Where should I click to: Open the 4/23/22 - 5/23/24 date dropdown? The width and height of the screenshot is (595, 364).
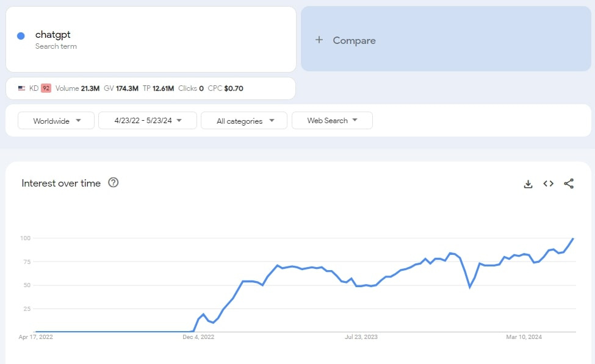(x=148, y=121)
